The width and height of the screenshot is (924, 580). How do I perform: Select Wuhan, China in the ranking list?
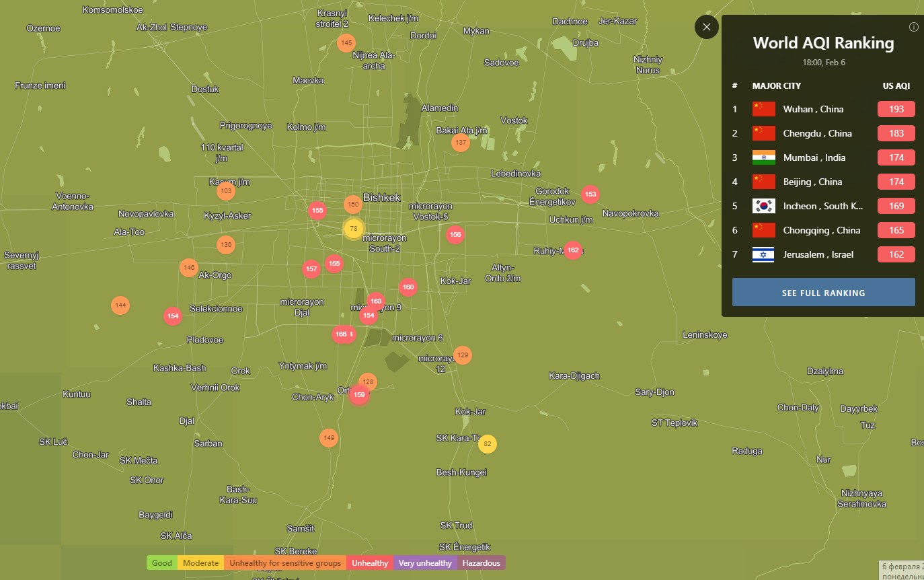coord(812,109)
